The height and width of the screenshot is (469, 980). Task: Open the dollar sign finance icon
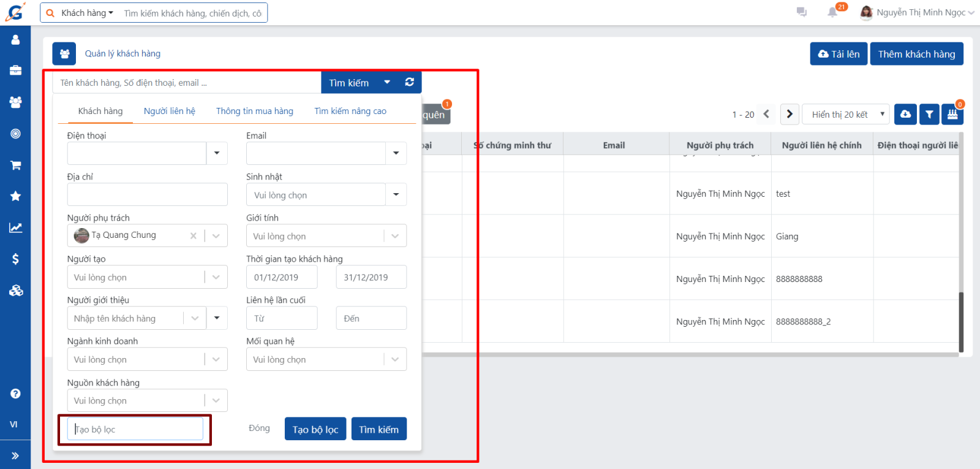[x=15, y=259]
